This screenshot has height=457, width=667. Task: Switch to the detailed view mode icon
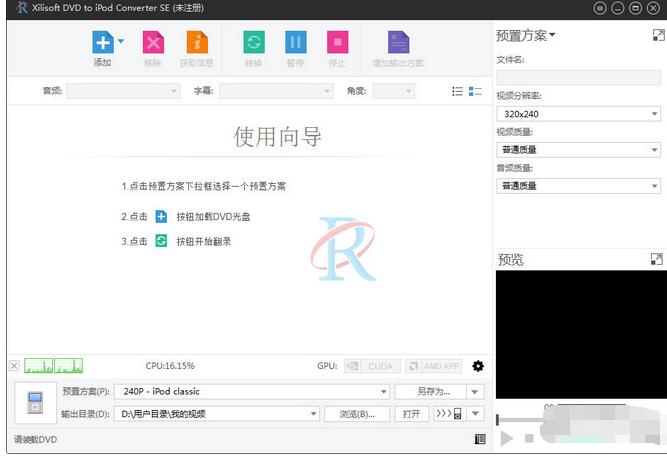475,91
